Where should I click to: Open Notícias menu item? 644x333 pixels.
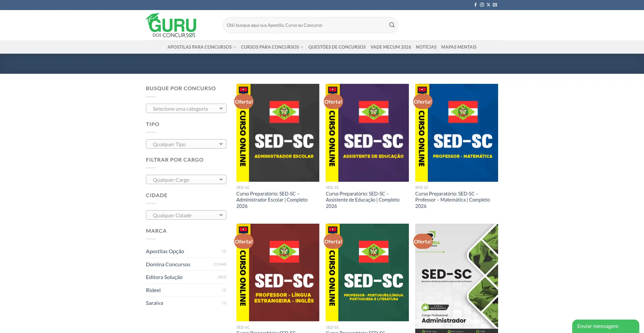click(x=426, y=47)
